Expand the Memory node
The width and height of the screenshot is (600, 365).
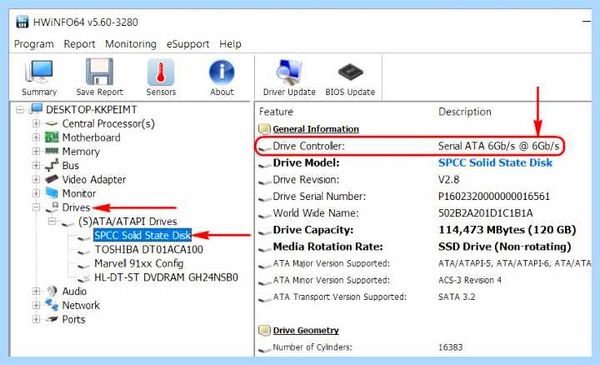click(x=36, y=151)
